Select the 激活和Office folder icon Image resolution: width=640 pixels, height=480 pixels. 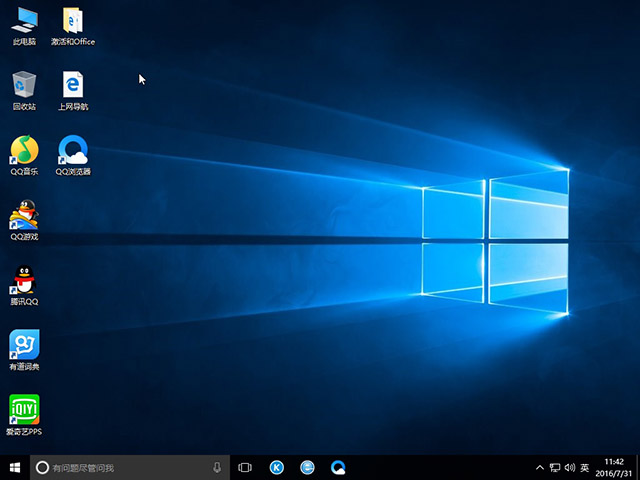point(72,20)
